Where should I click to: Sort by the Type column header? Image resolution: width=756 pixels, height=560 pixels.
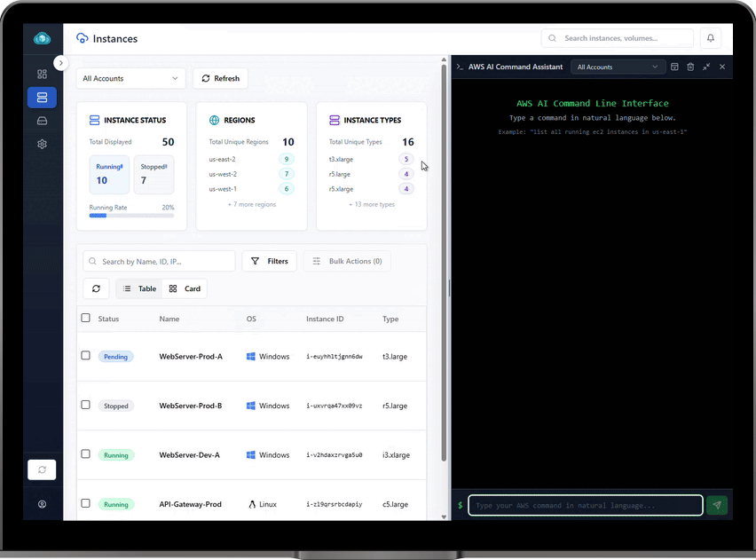[390, 319]
